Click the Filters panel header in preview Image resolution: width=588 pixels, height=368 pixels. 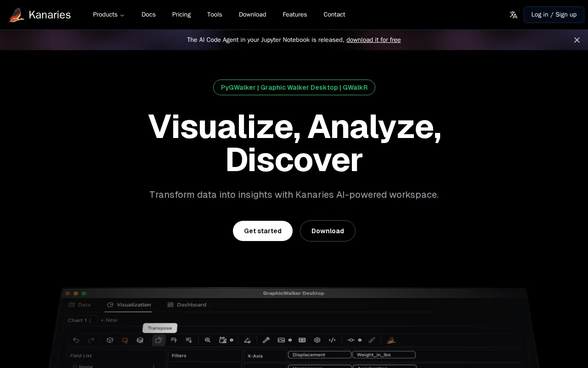pos(179,356)
